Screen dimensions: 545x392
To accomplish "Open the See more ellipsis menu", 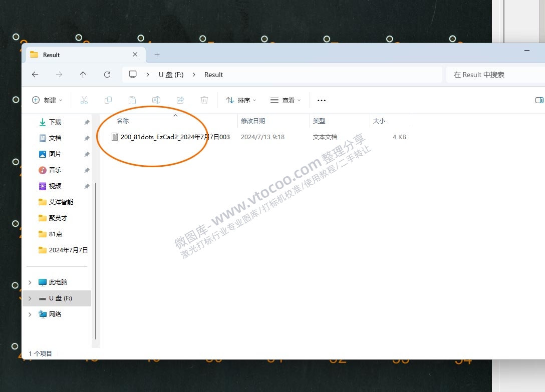I will (322, 100).
